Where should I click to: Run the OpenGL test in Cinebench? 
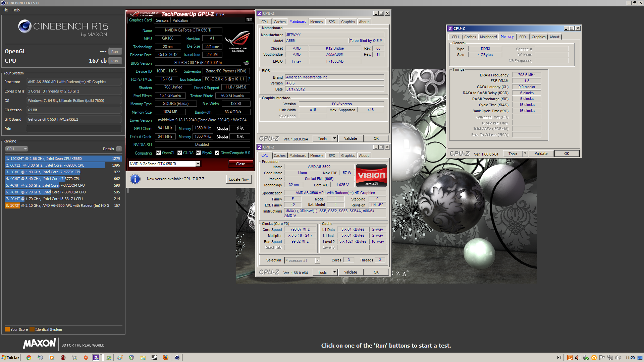pos(115,52)
